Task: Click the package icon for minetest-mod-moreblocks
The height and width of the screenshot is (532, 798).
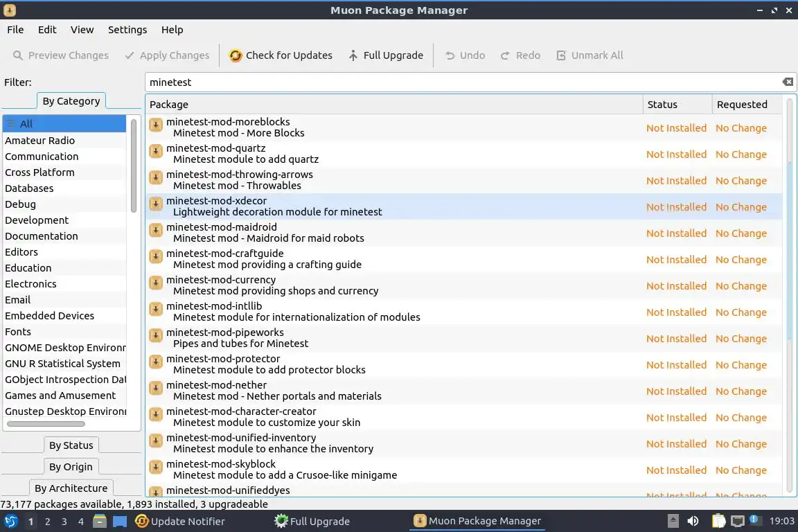Action: (156, 125)
